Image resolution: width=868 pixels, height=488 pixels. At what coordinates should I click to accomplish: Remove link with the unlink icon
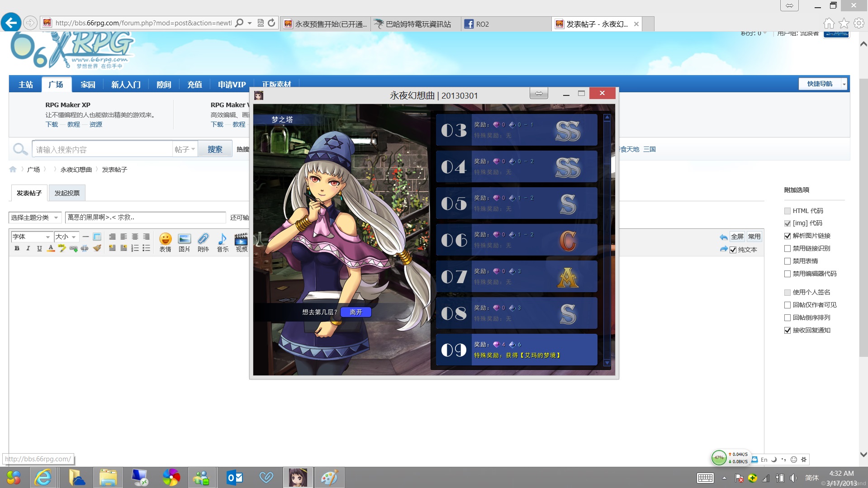point(85,248)
